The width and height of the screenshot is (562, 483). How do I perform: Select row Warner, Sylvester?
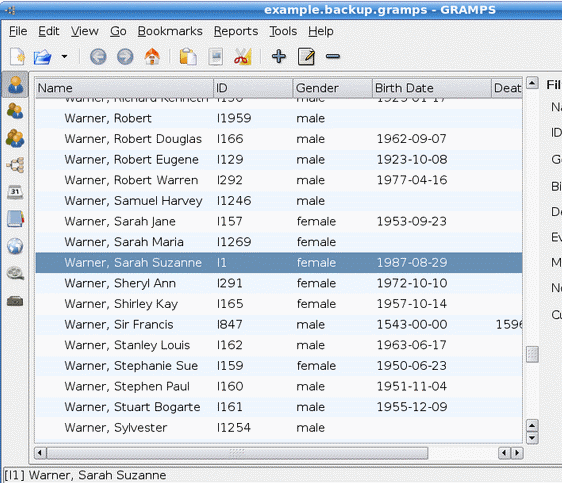(x=278, y=427)
